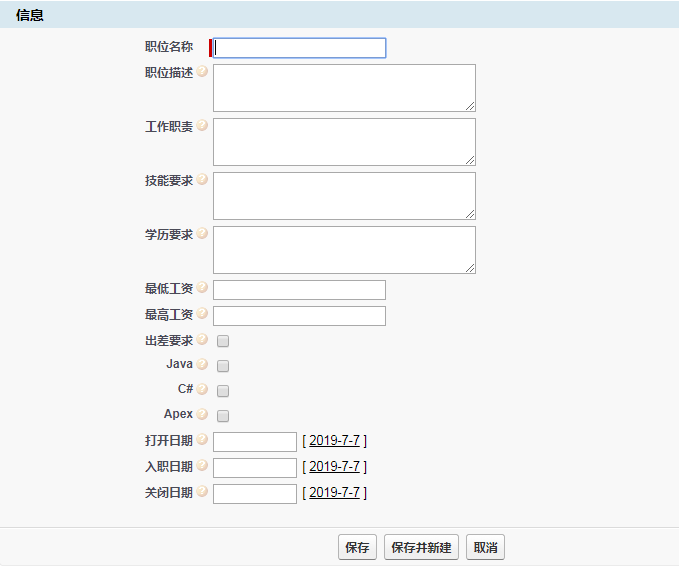Click into the 职位描述 text area
Image resolution: width=679 pixels, height=567 pixels.
(343, 88)
